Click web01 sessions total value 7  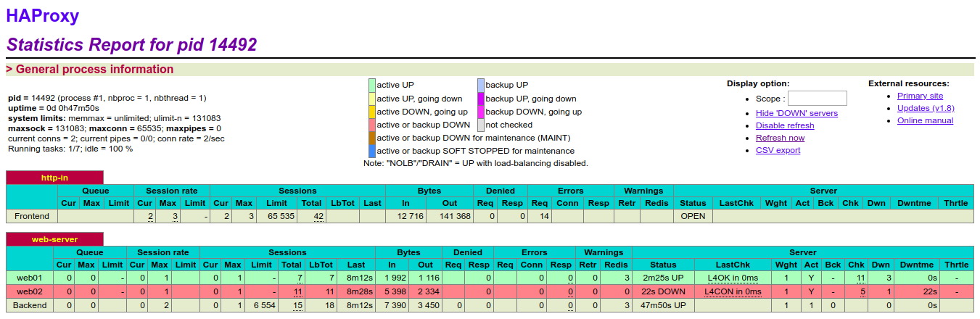pos(300,278)
